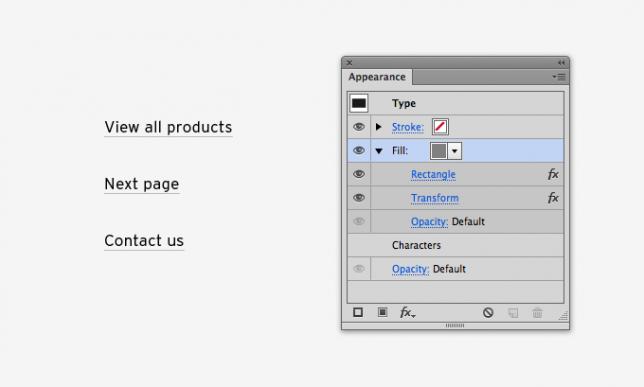Collapse the Fill disclosure triangle
Screen dimensions: 644x387
pos(379,151)
